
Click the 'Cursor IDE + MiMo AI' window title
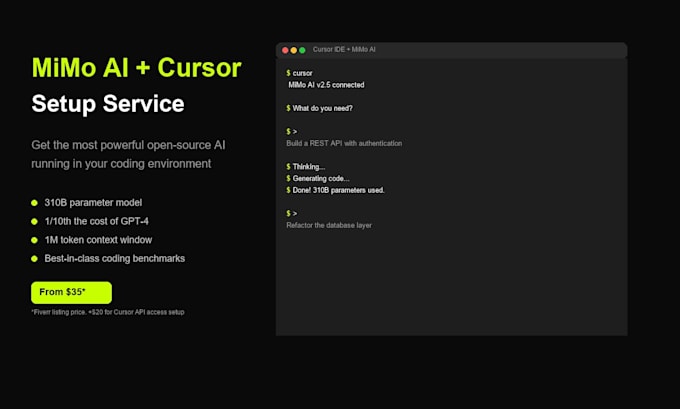(x=344, y=49)
